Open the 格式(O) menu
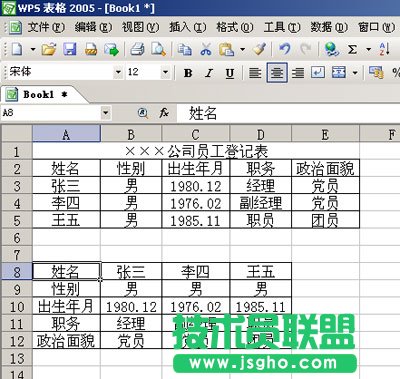This screenshot has width=400, height=379. (235, 27)
